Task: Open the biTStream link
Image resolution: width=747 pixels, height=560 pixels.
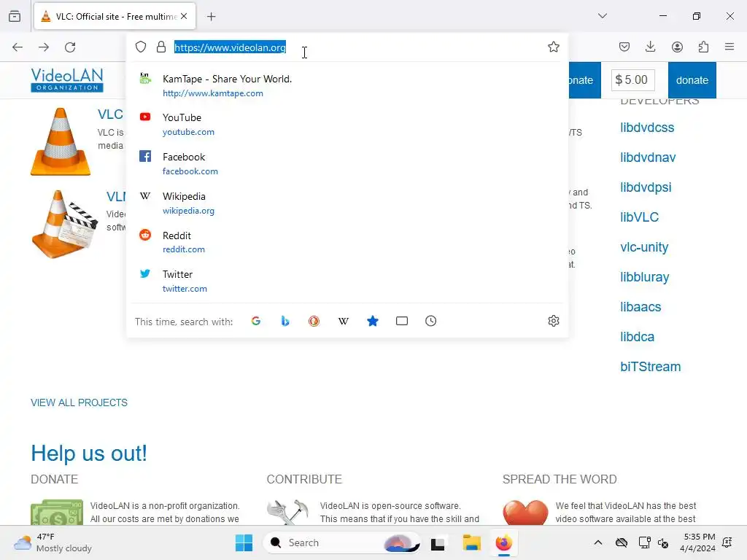Action: (x=650, y=367)
